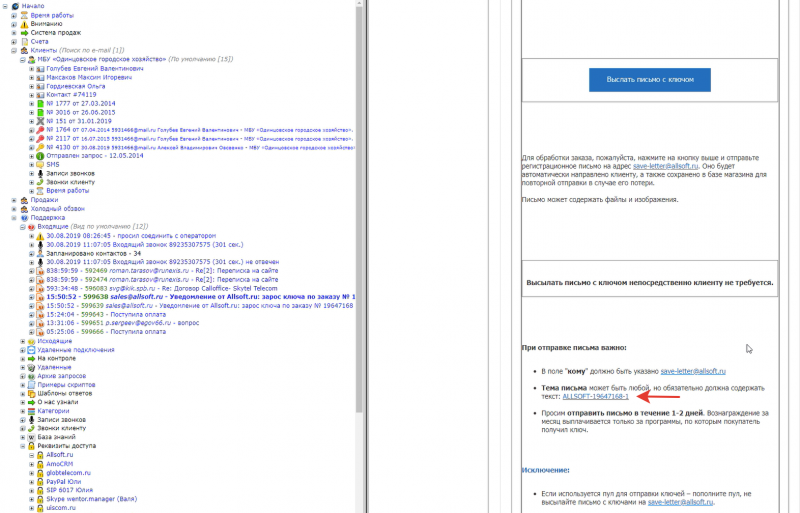Open the save-letter@allsoft.ru link in the first paragraph
The width and height of the screenshot is (800, 513).
665,166
